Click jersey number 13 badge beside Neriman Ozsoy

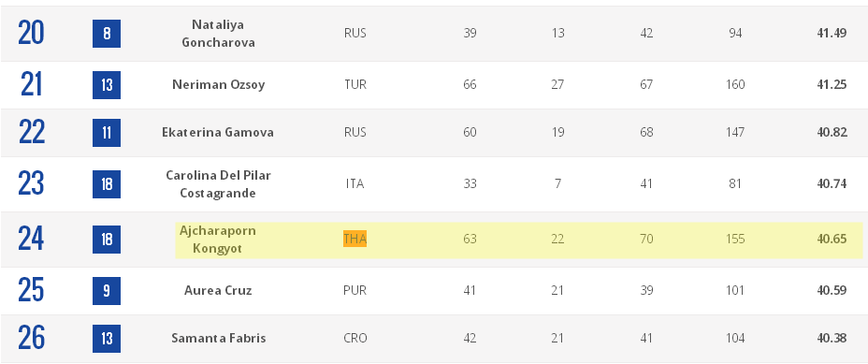pyautogui.click(x=107, y=85)
